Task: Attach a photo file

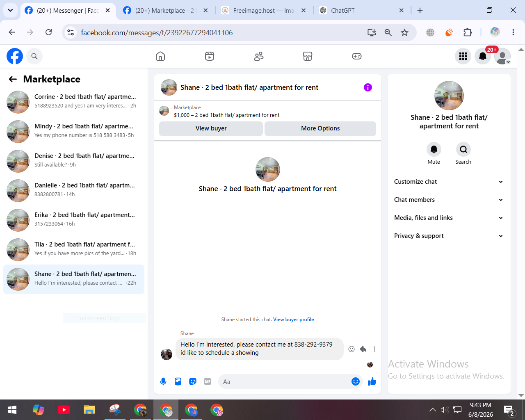Action: [x=178, y=381]
